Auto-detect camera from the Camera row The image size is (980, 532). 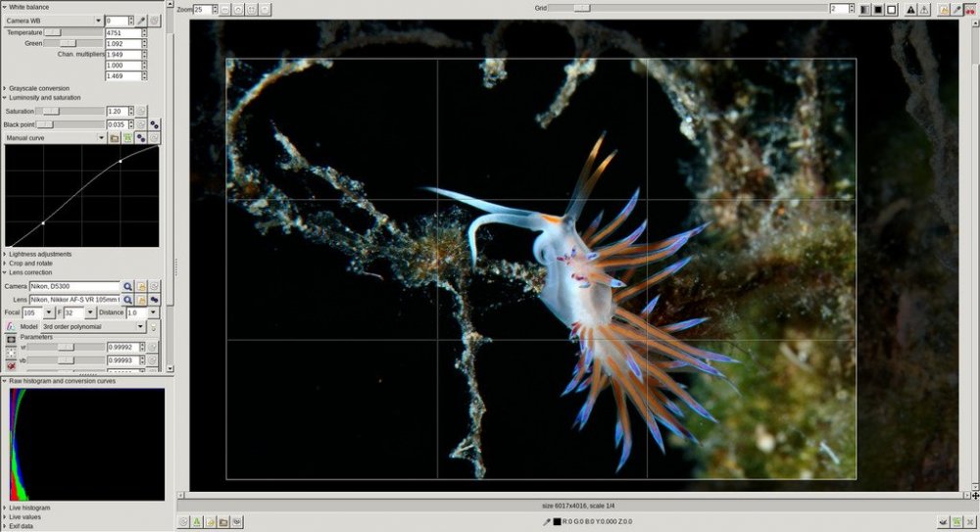tap(141, 286)
